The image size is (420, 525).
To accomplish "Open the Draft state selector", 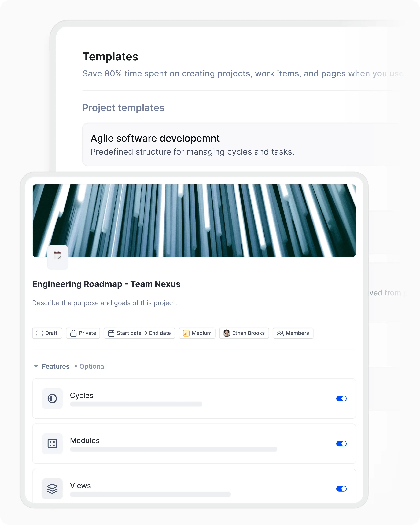I will click(47, 333).
